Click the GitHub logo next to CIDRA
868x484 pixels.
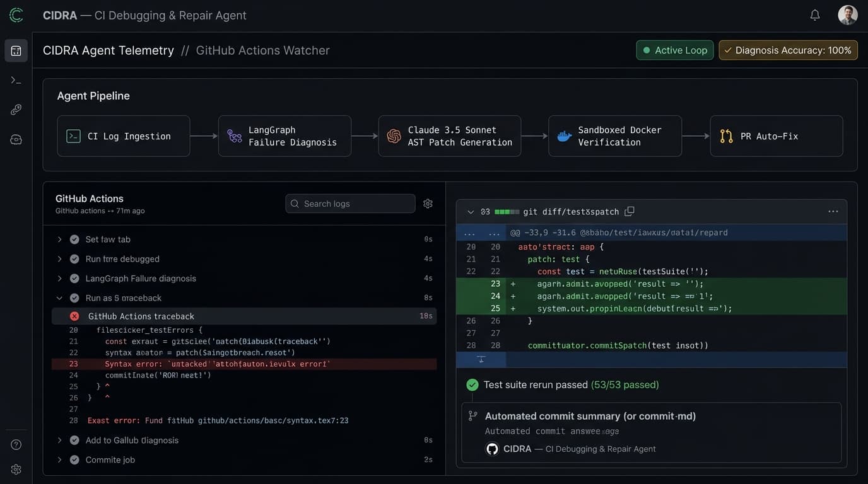click(492, 449)
